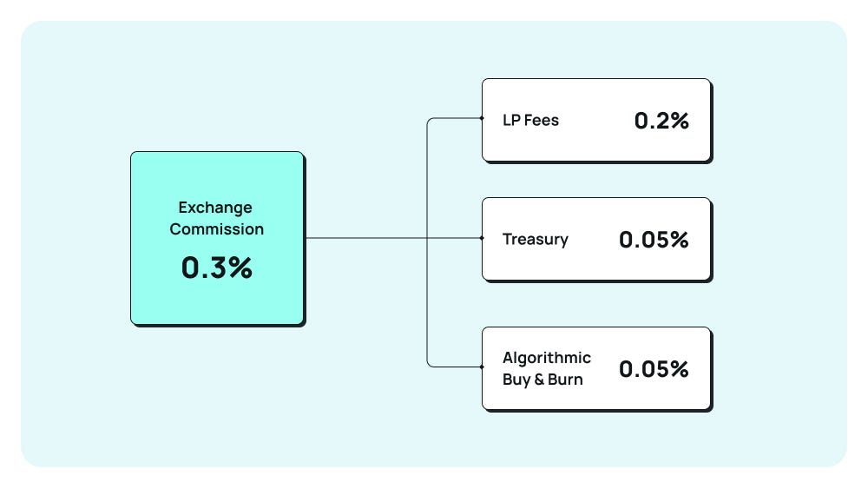Viewport: 868px width, 489px height.
Task: Click the "Exchange Commission" label text
Action: point(217,218)
